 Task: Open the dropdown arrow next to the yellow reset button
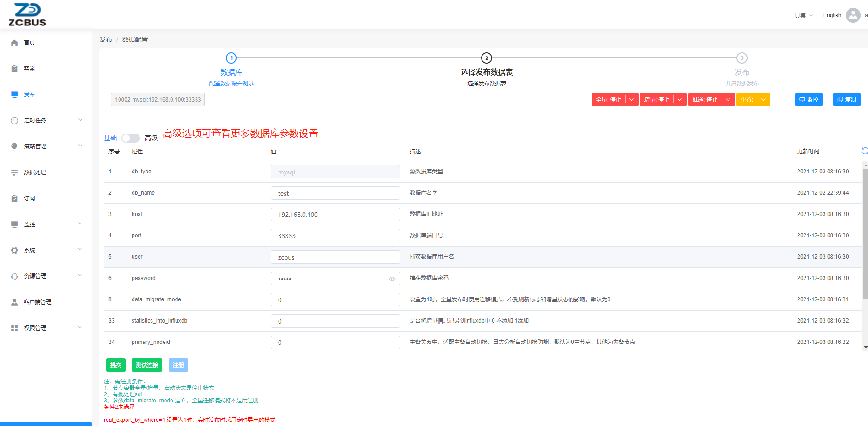click(763, 100)
